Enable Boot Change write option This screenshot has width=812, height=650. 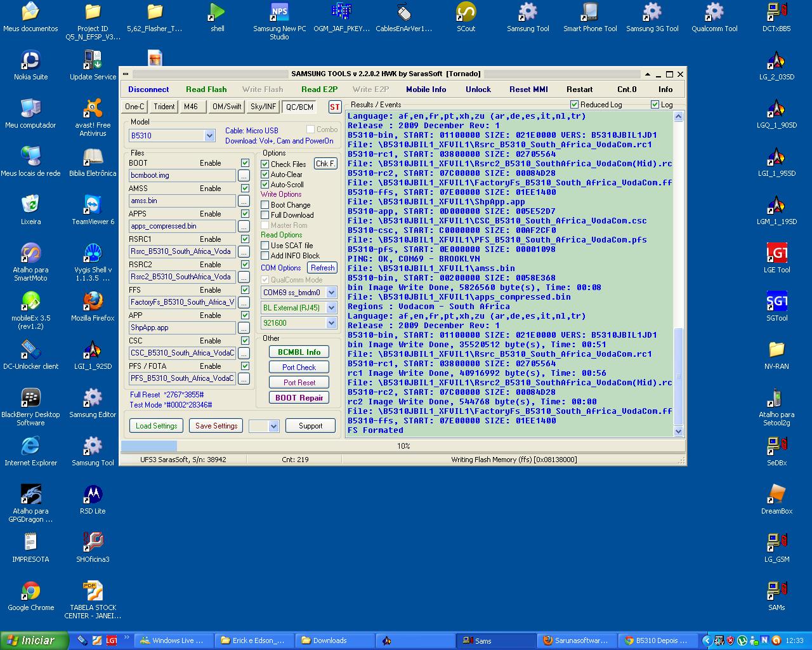coord(265,204)
